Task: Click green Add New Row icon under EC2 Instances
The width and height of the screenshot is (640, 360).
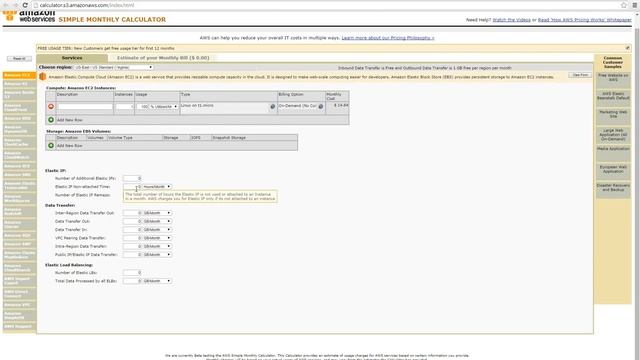Action: point(51,120)
